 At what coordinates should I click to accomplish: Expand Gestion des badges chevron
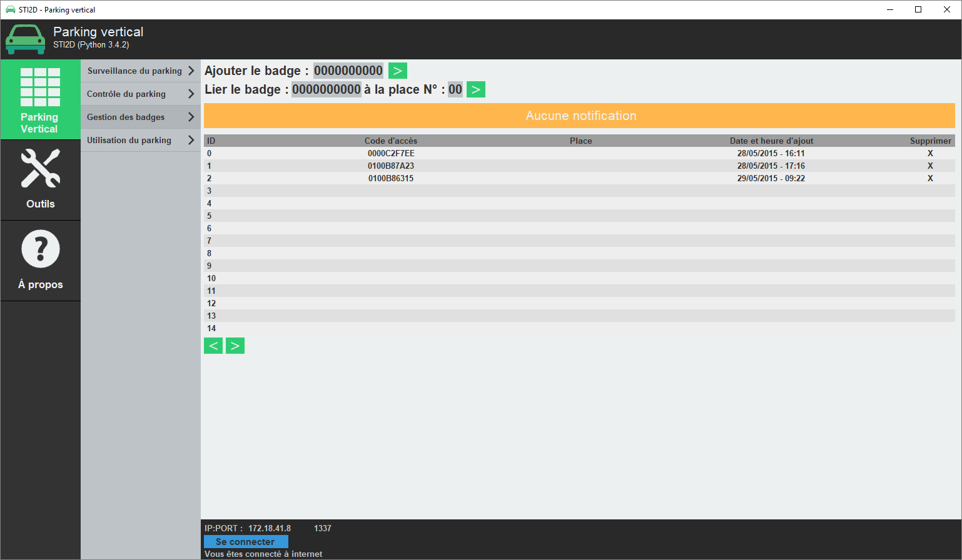click(191, 117)
